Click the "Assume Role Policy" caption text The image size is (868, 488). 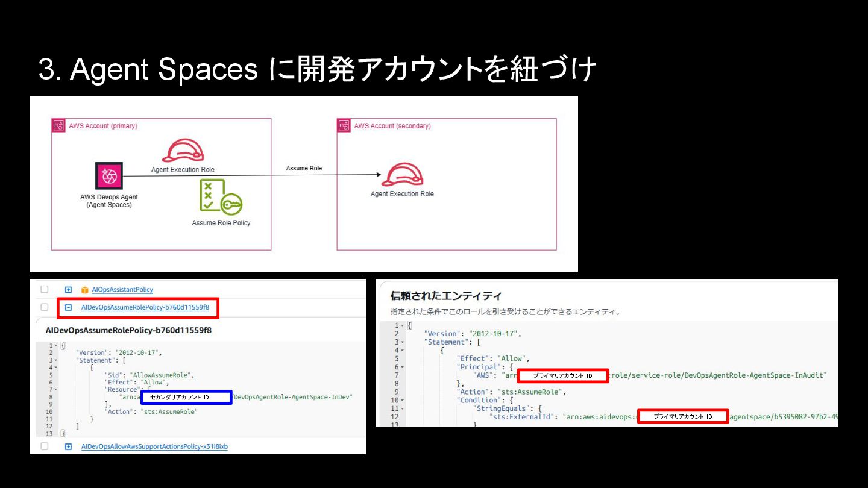221,223
